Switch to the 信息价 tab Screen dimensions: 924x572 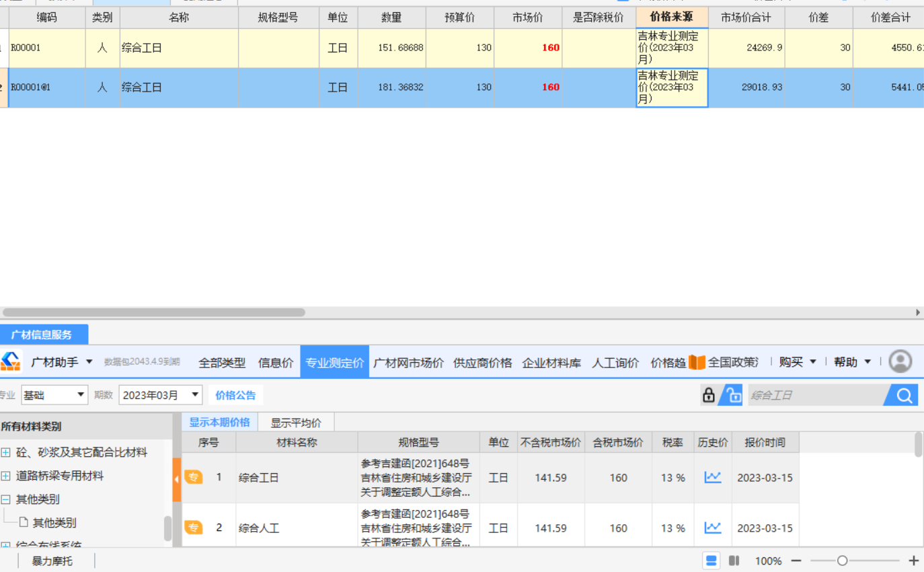(276, 363)
